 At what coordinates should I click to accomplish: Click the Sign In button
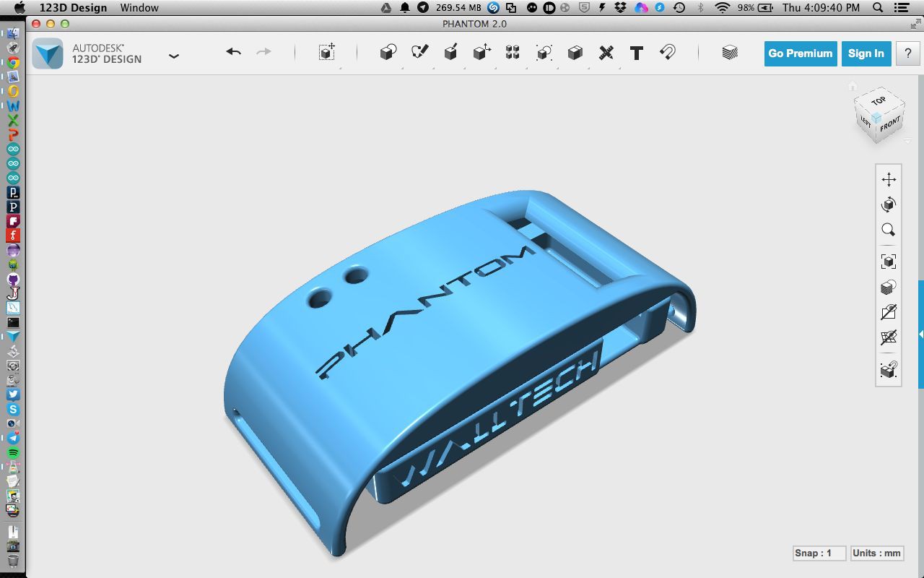tap(866, 53)
